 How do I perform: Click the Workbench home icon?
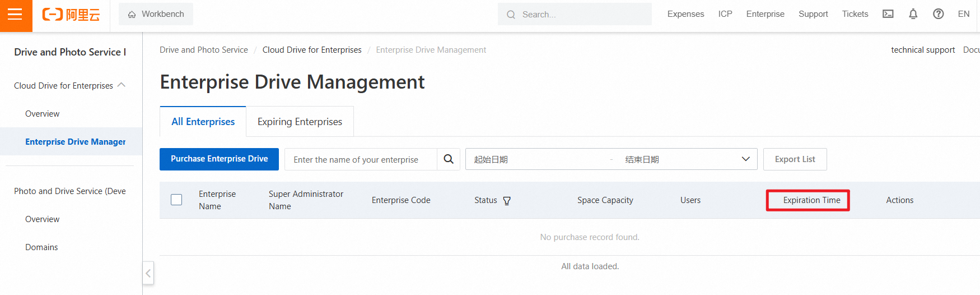[x=132, y=15]
